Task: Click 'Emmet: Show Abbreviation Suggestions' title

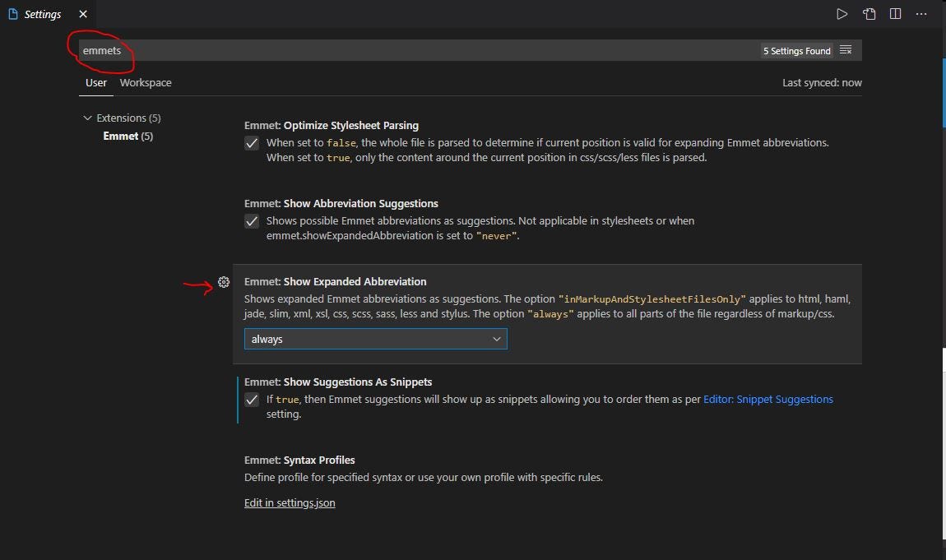Action: [x=341, y=204]
